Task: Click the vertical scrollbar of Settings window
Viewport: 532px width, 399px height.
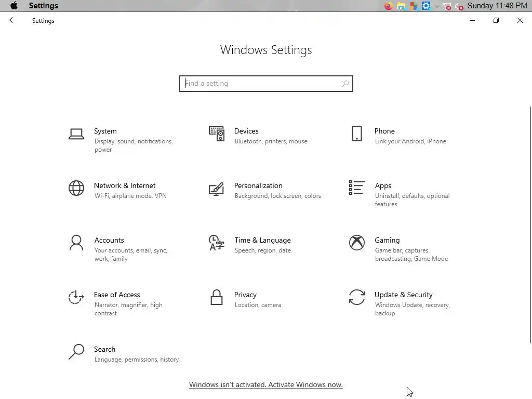Action: (530, 224)
